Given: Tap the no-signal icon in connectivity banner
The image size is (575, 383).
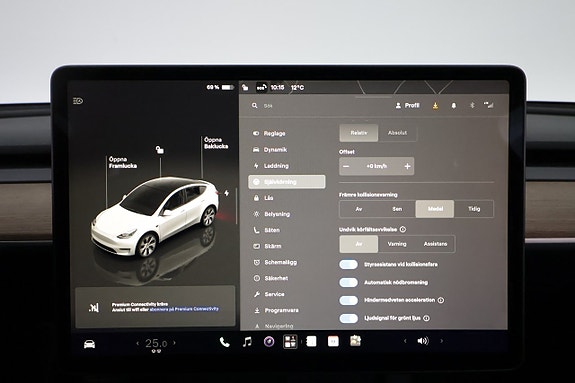Looking at the screenshot, I should click(x=94, y=307).
